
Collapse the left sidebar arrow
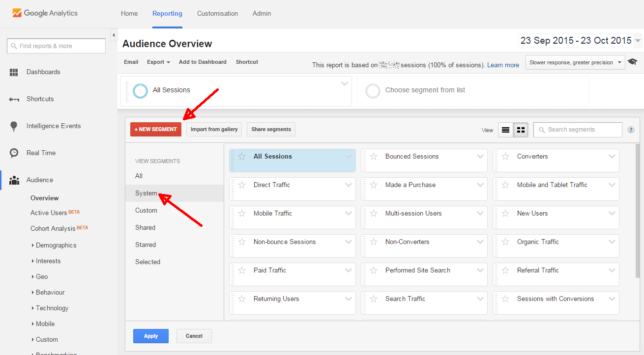(114, 35)
